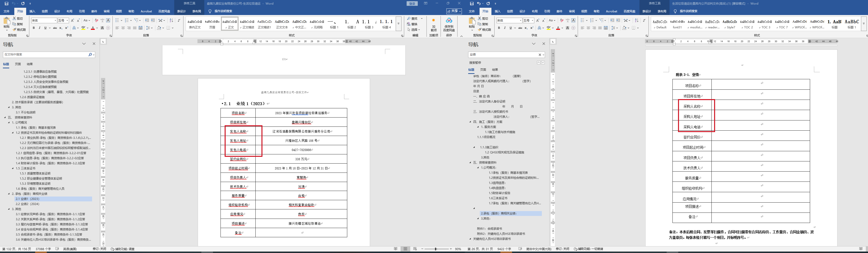
Task: Click Format Painter (格式刷) in left Word window
Action: (19, 30)
